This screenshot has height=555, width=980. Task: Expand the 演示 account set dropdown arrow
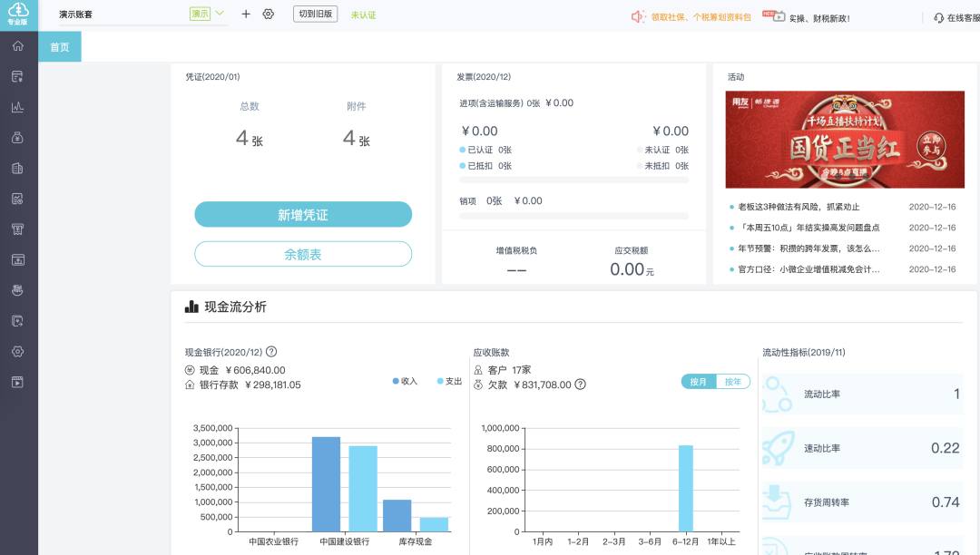(x=219, y=14)
